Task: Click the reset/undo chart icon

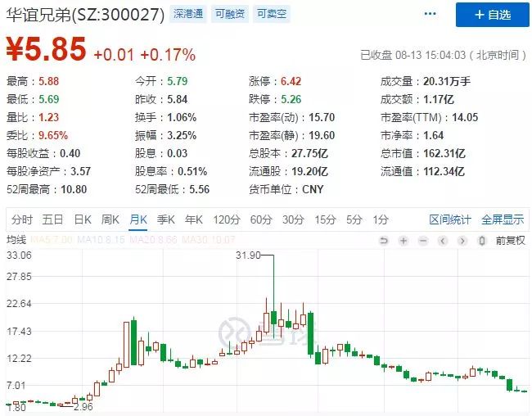Action: (383, 241)
